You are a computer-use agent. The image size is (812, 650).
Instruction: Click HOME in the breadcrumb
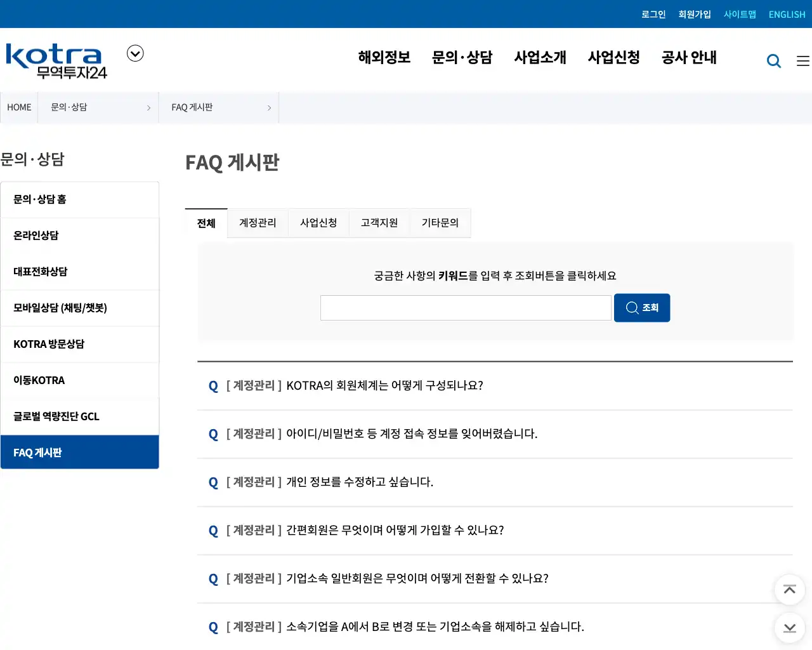19,107
